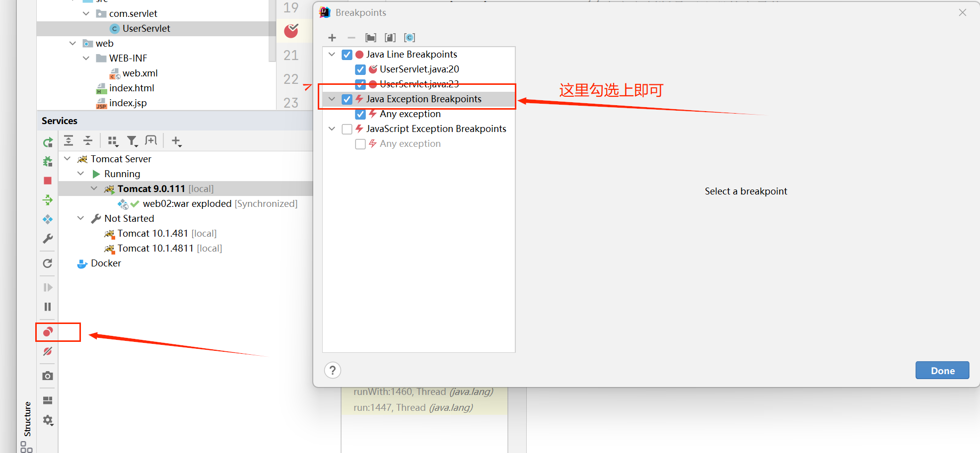Click the Remove breakpoint minus icon
Viewport: 980px width, 453px height.
tap(351, 38)
